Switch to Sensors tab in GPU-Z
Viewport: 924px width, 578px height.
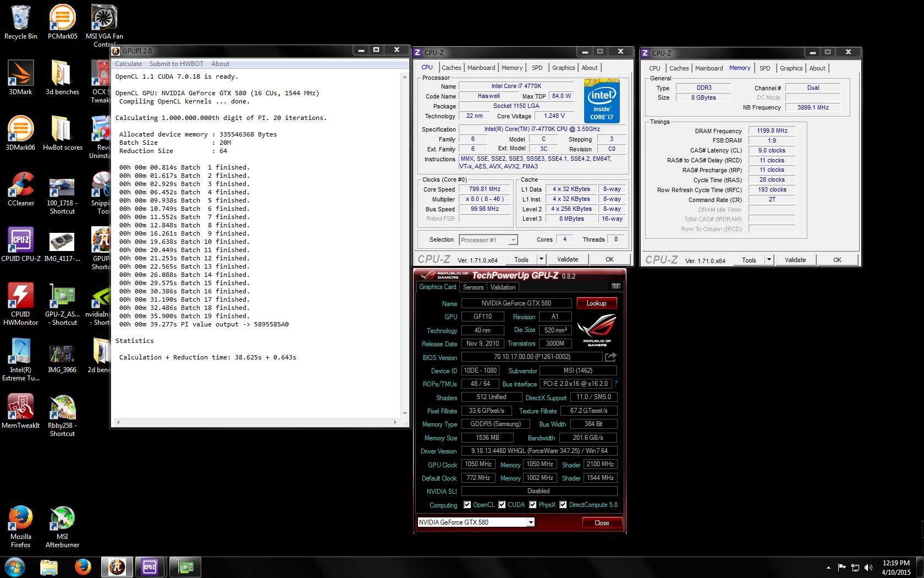(473, 287)
